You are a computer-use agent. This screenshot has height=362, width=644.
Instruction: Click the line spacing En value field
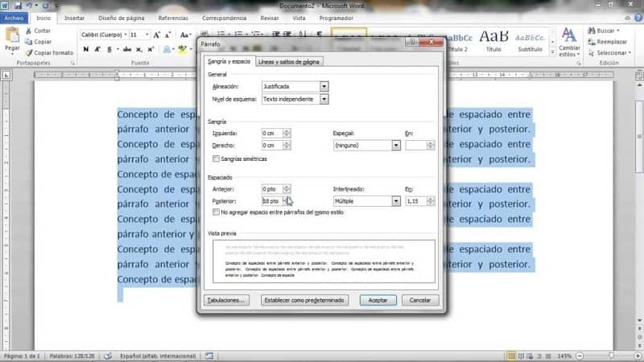tap(415, 201)
